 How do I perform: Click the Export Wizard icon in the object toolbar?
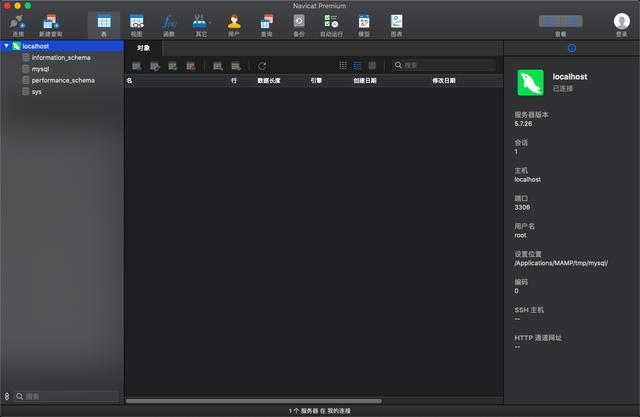[236, 66]
